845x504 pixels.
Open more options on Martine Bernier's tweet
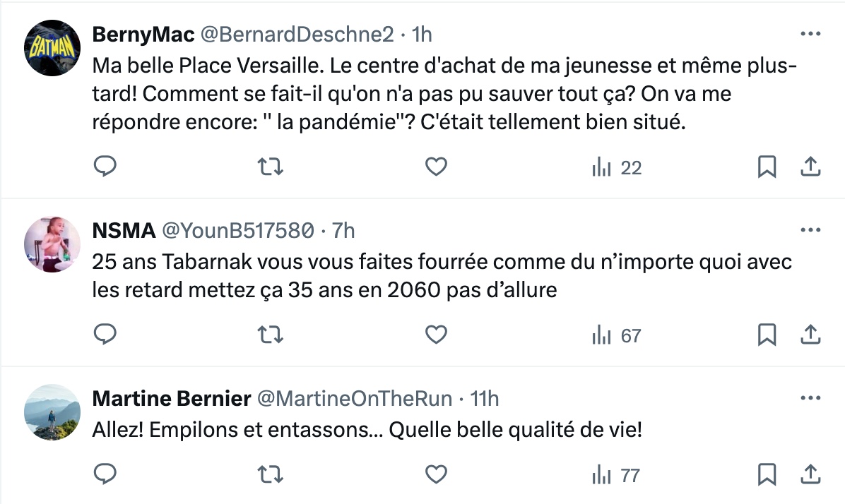pyautogui.click(x=810, y=398)
